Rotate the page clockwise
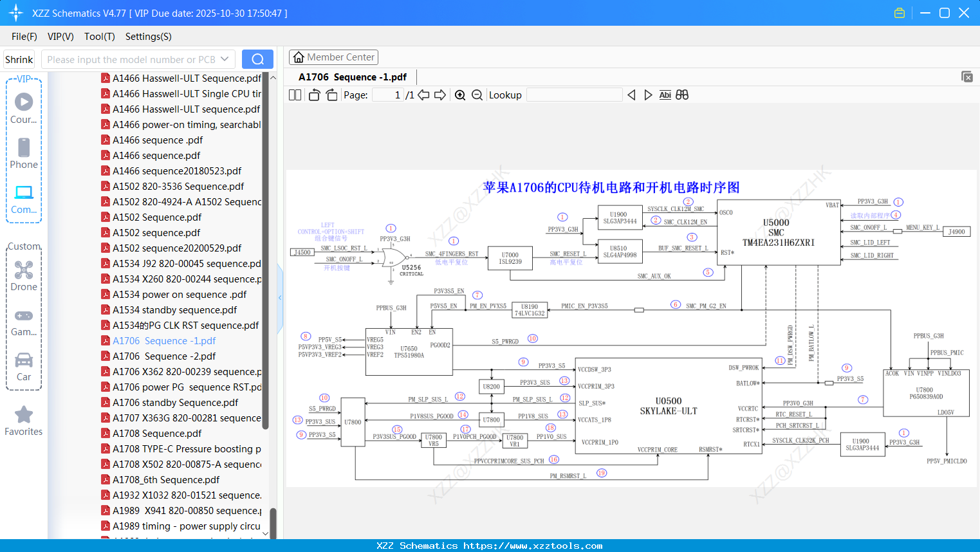 [331, 95]
